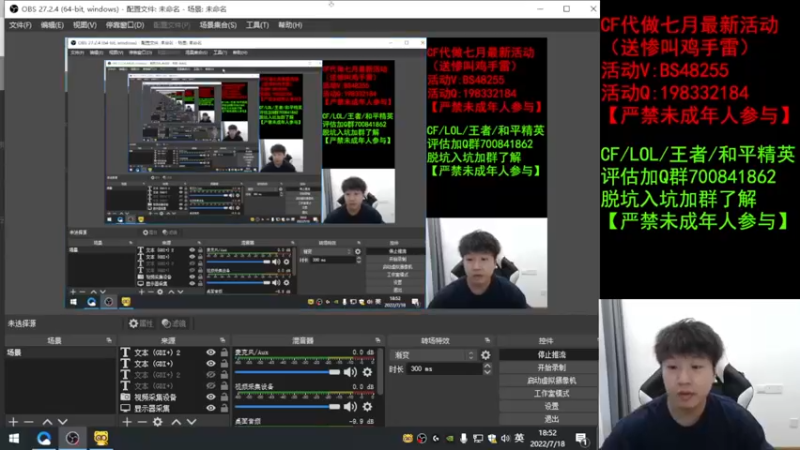The image size is (800, 450).
Task: Open the 工具(T) menu
Action: click(257, 25)
